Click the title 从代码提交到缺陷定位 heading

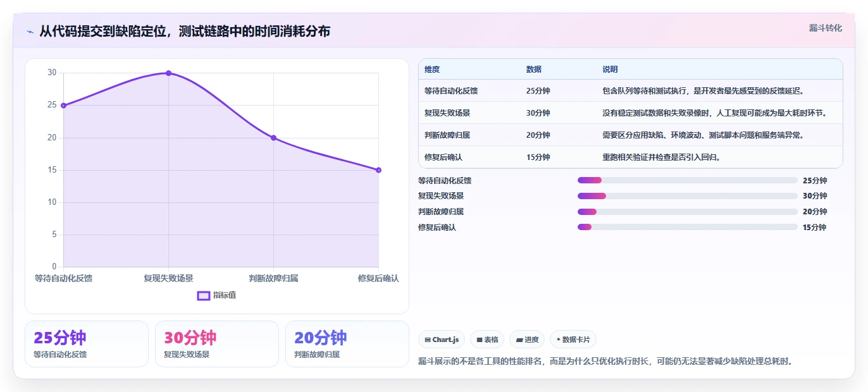pos(185,32)
